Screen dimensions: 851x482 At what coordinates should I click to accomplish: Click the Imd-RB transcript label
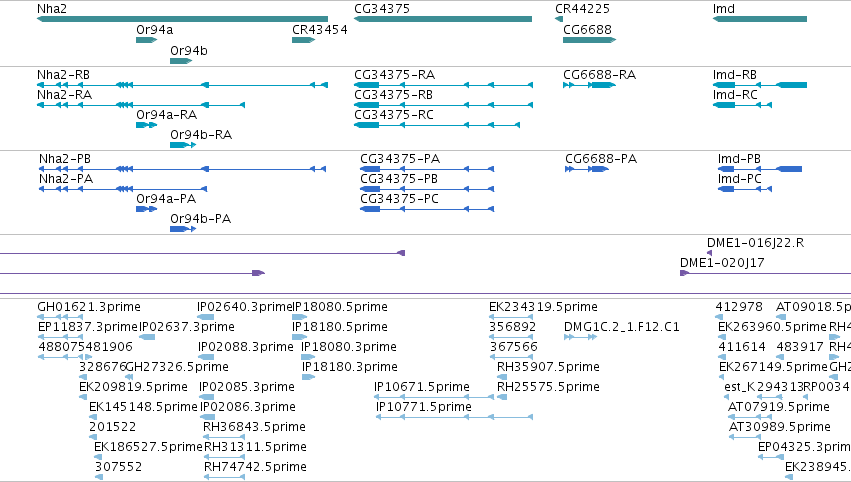pos(735,75)
